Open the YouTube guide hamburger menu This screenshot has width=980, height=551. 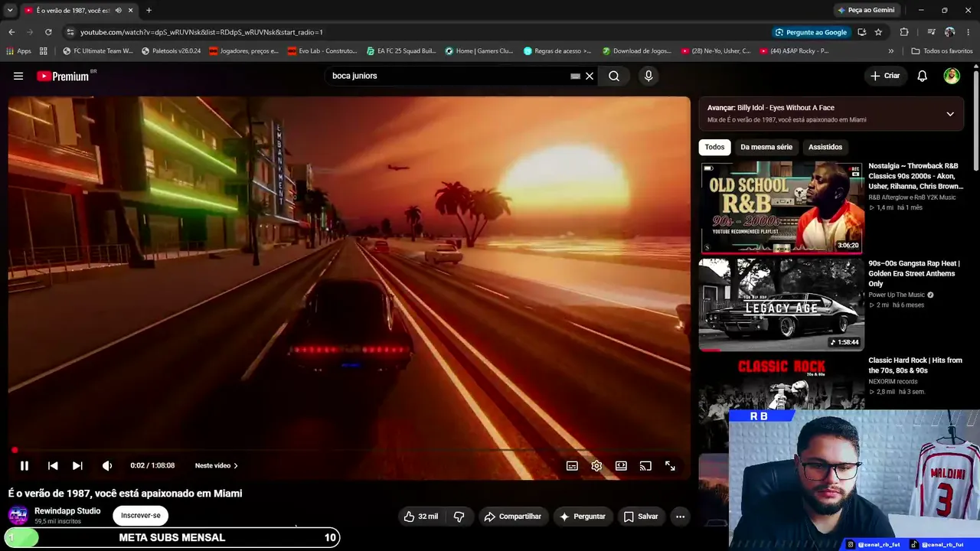click(18, 76)
